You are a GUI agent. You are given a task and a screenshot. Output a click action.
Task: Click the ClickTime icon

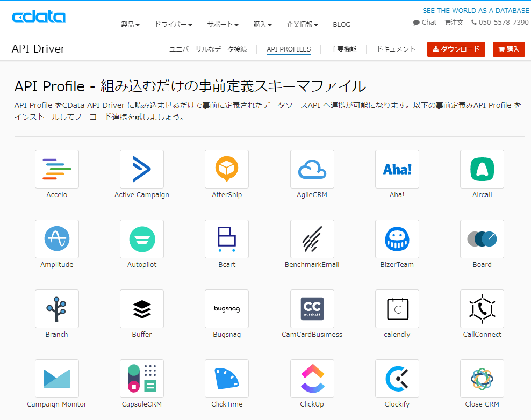pyautogui.click(x=227, y=379)
